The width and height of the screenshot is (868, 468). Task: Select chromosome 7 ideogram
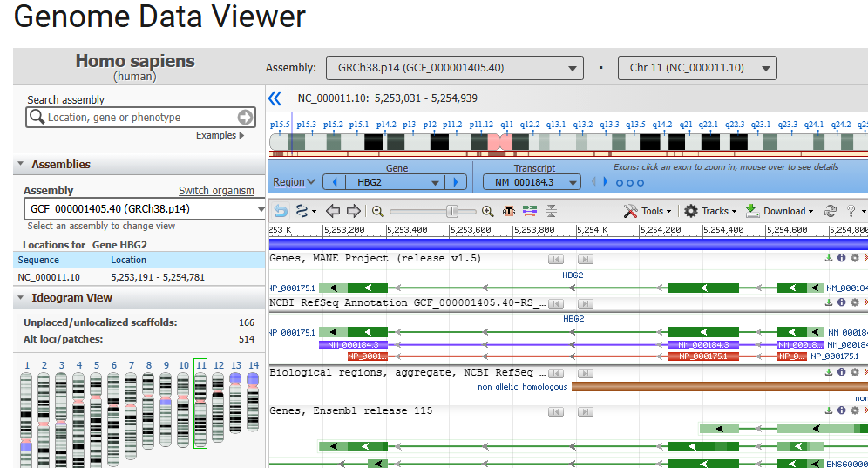[131, 416]
